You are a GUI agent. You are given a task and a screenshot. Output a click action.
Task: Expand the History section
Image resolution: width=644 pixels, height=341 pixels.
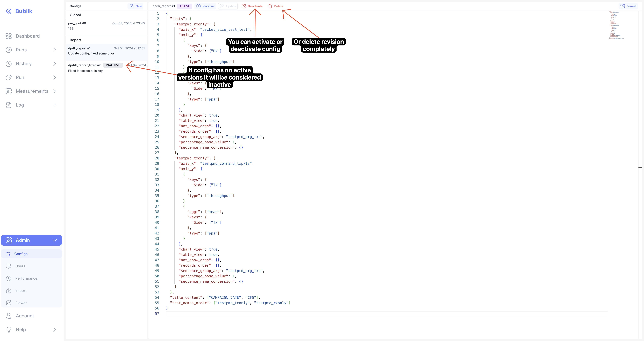pos(55,63)
